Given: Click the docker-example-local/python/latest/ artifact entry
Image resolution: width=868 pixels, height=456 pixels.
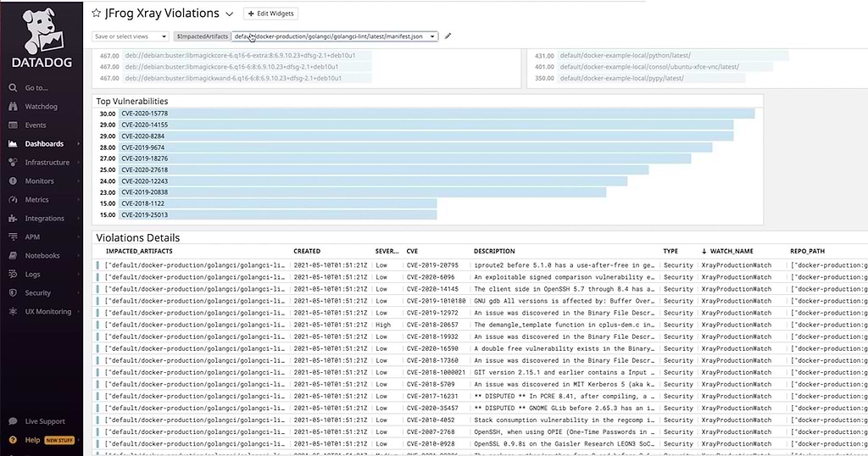Looking at the screenshot, I should click(x=625, y=55).
